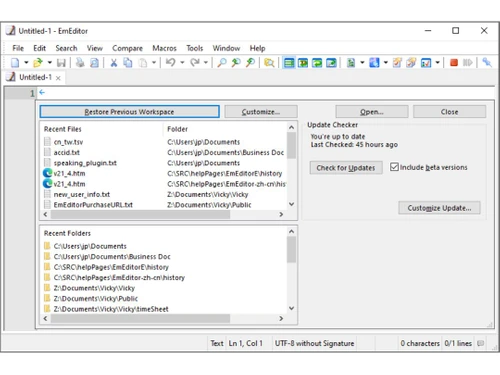The width and height of the screenshot is (500, 375).
Task: Select the No Wrap toolbar icon
Action: pyautogui.click(x=289, y=63)
